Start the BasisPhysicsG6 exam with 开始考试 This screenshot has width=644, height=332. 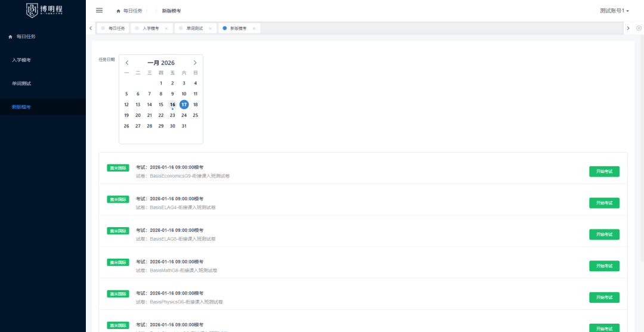(604, 297)
